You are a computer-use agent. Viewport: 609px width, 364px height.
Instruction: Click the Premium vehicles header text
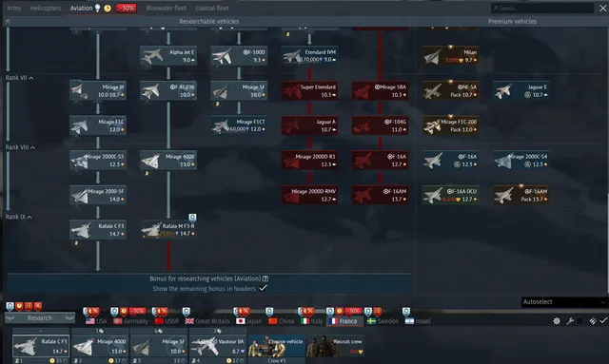[x=512, y=21]
